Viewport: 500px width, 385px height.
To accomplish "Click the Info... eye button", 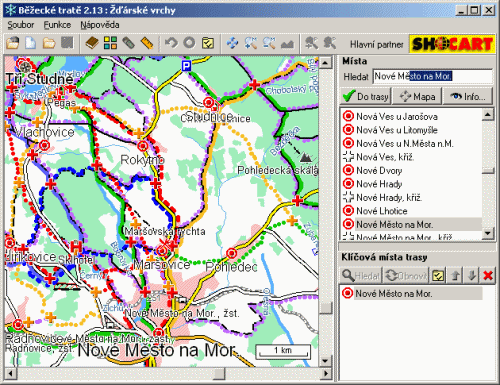I will pos(468,97).
